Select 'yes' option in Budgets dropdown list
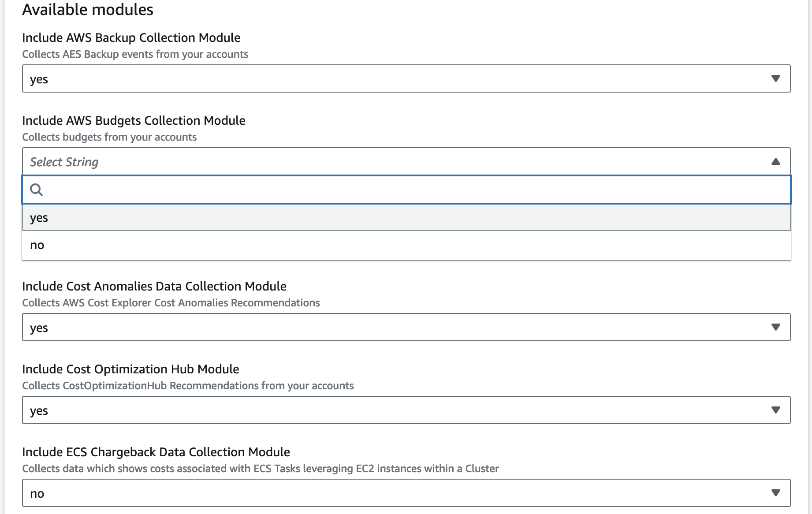The height and width of the screenshot is (514, 812). tap(406, 217)
